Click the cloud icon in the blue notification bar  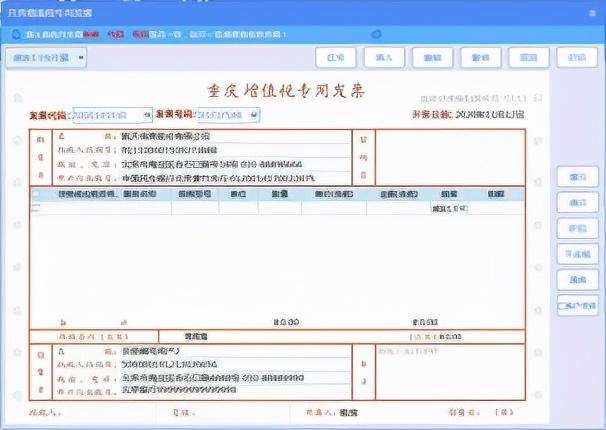tap(376, 34)
